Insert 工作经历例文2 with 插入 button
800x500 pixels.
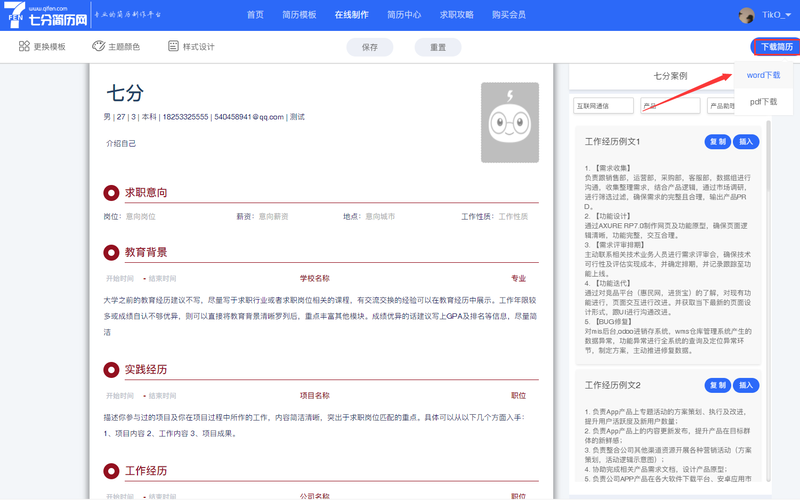tap(746, 385)
